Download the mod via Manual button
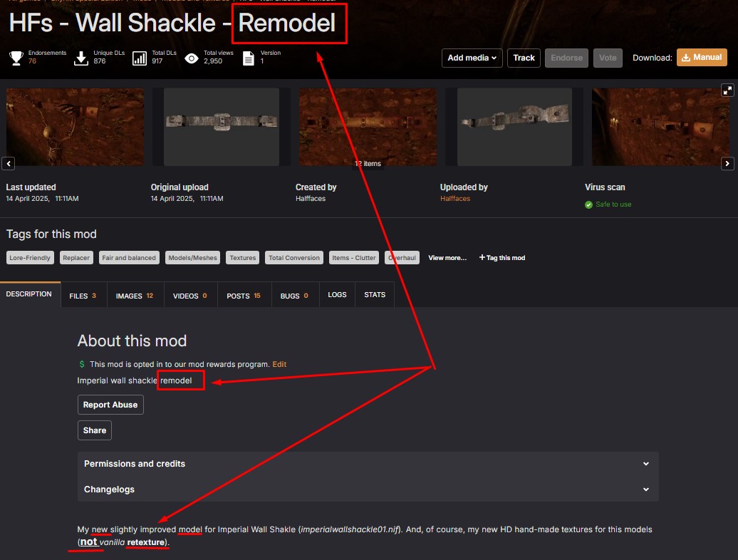The height and width of the screenshot is (560, 738). coord(702,58)
